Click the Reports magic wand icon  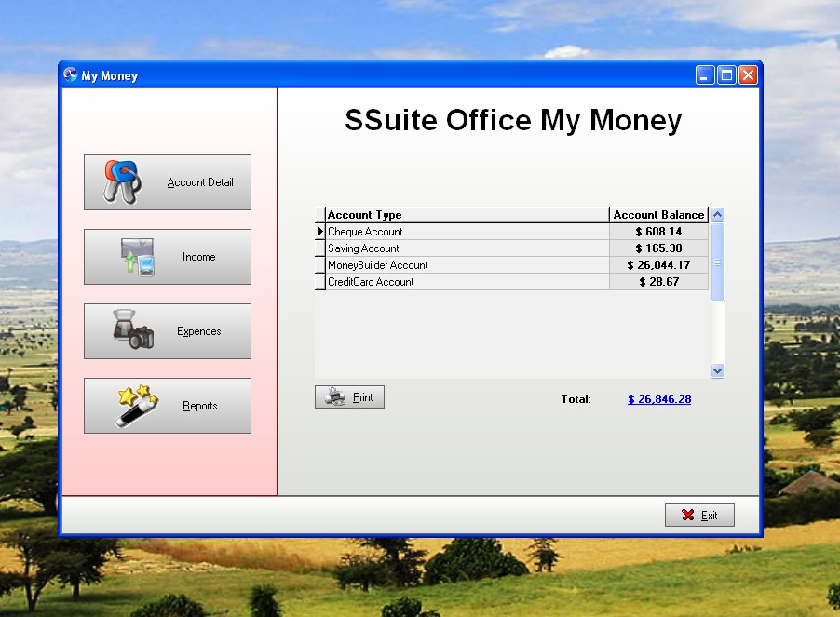pyautogui.click(x=137, y=406)
